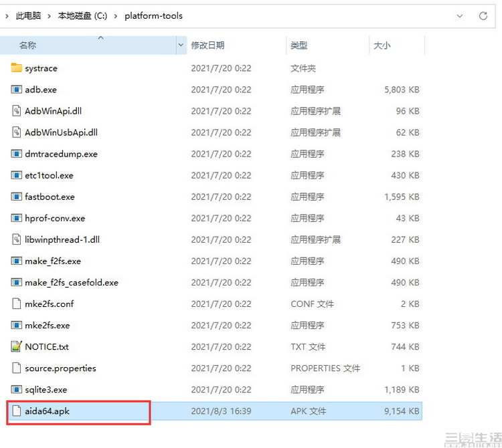Refresh the platform-tools folder view

[x=483, y=15]
